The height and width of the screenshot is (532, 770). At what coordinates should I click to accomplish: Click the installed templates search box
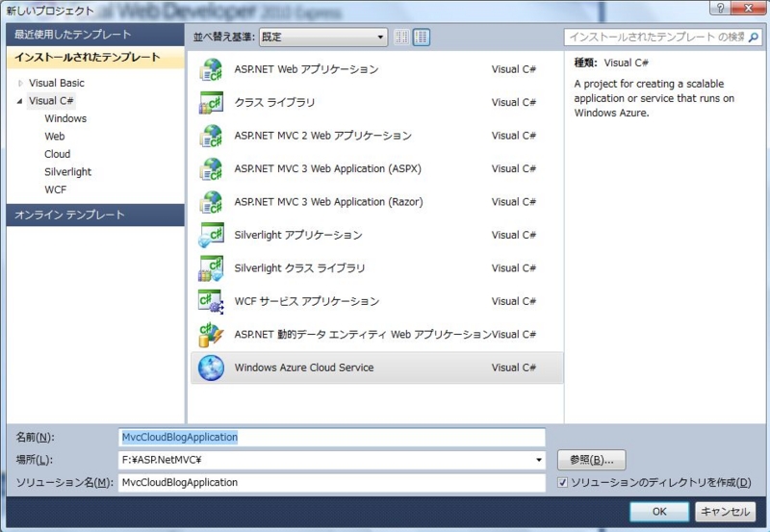[663, 38]
